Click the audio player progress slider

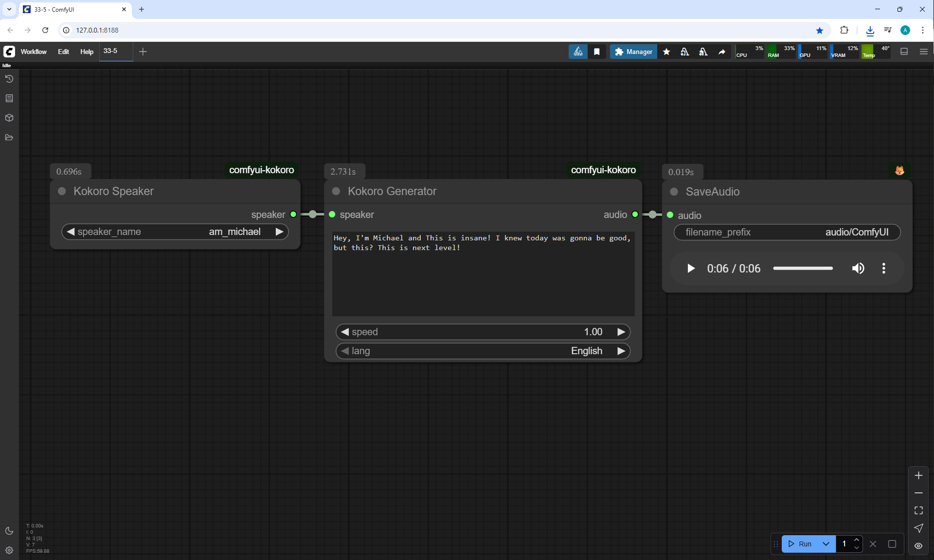coord(803,269)
